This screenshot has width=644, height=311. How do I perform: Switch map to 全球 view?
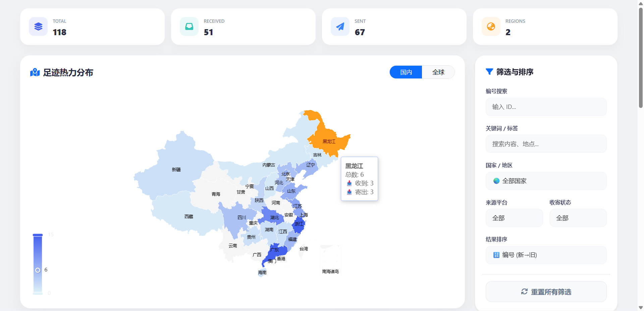tap(438, 72)
